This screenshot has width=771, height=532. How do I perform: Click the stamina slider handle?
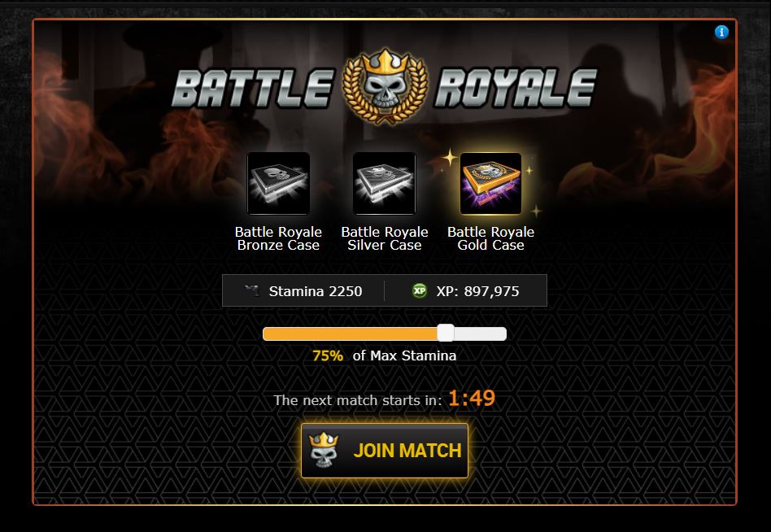coord(446,333)
